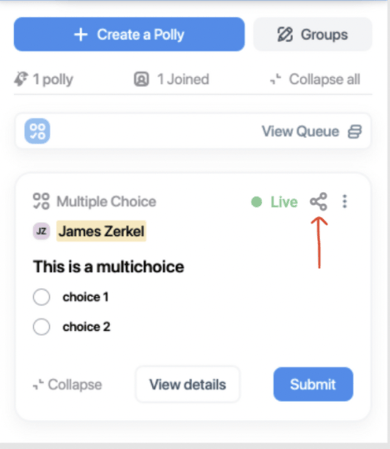
Task: Open View details for the poll
Action: pos(188,384)
